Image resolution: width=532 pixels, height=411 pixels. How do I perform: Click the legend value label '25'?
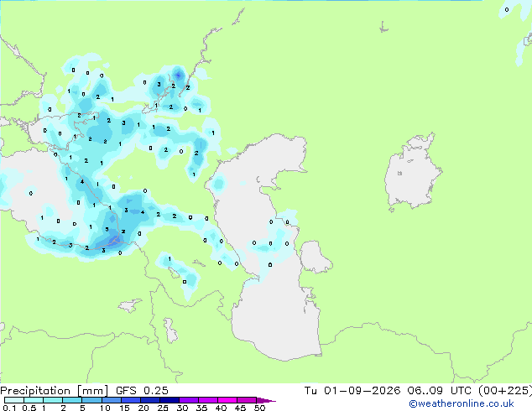tap(163, 408)
